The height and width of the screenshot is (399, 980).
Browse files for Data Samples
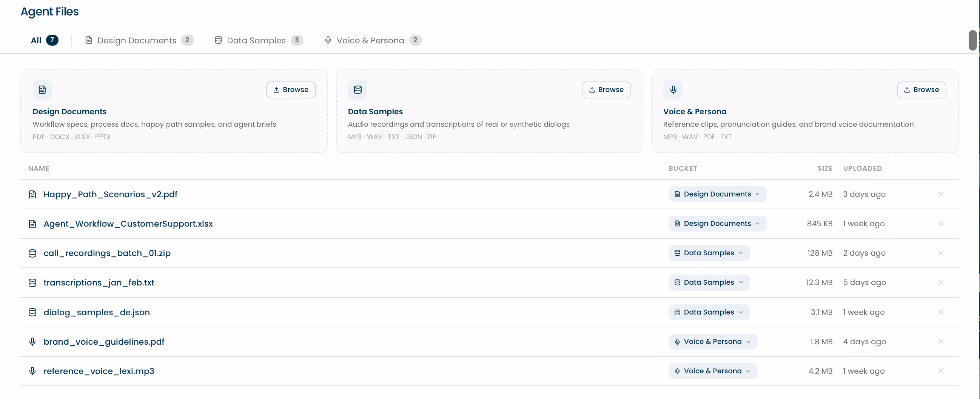click(606, 90)
